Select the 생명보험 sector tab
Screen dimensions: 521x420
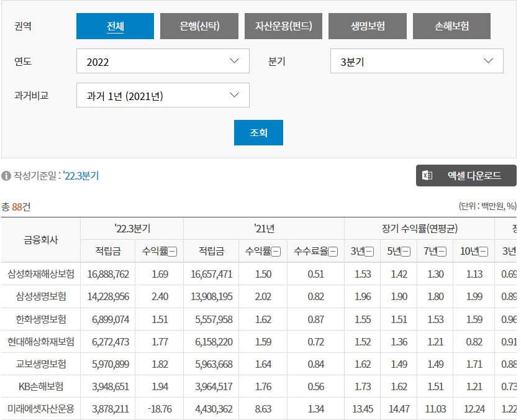coord(368,26)
